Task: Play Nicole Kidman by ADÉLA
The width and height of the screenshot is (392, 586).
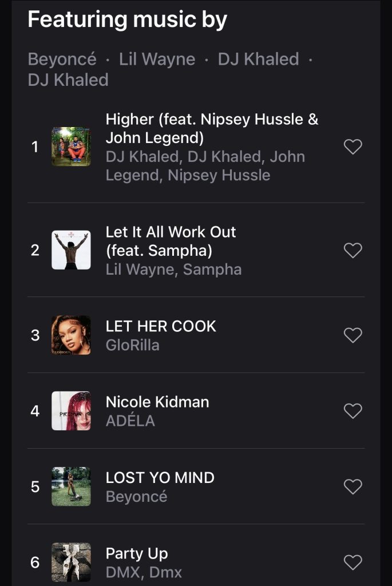Action: point(157,402)
